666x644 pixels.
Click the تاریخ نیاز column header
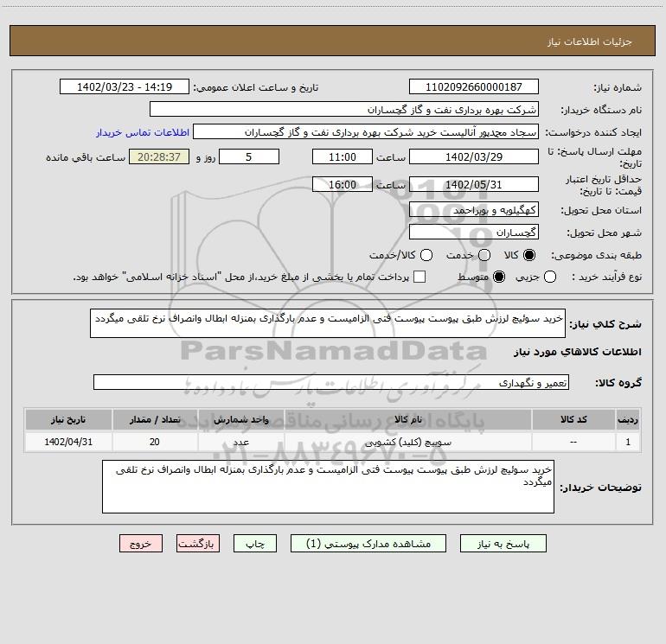(x=68, y=419)
